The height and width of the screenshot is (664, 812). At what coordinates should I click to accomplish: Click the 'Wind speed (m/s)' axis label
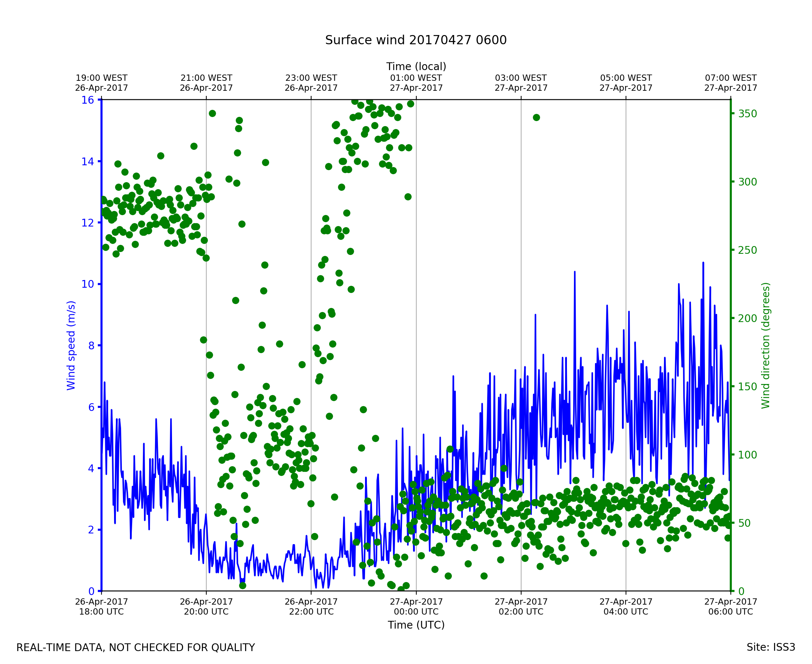[71, 345]
